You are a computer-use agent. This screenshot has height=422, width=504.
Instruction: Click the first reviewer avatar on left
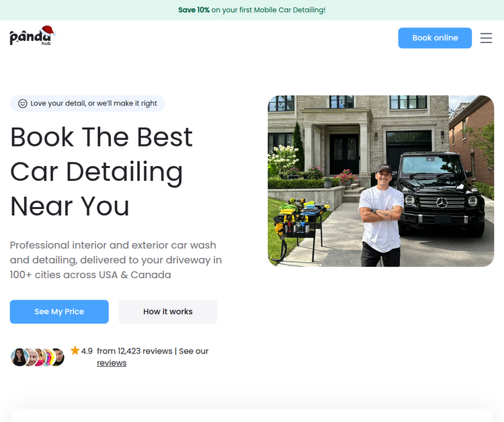[19, 357]
